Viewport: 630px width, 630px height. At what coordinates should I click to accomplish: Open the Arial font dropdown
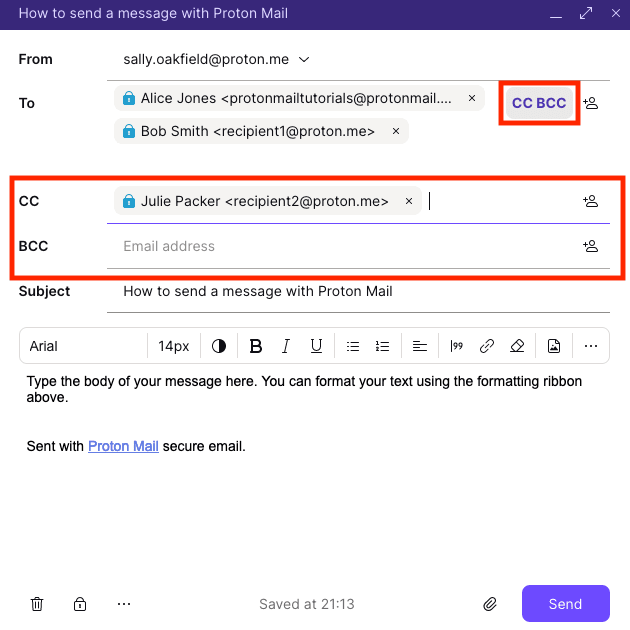point(84,346)
